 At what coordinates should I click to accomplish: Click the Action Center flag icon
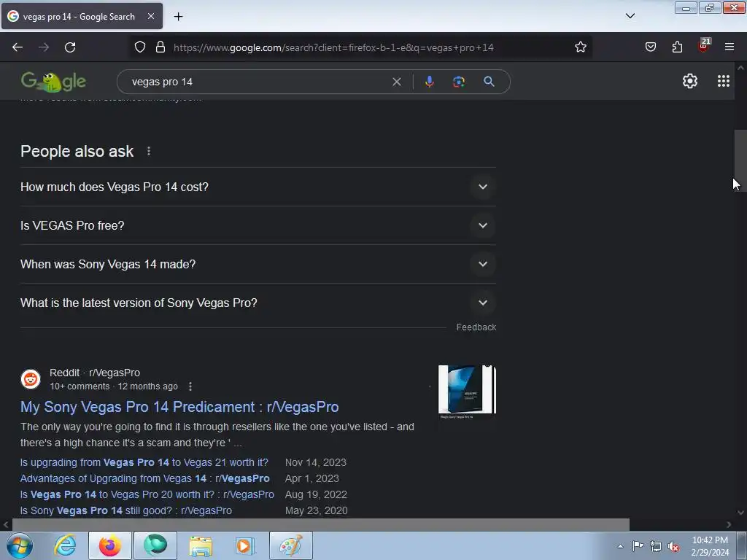point(638,546)
